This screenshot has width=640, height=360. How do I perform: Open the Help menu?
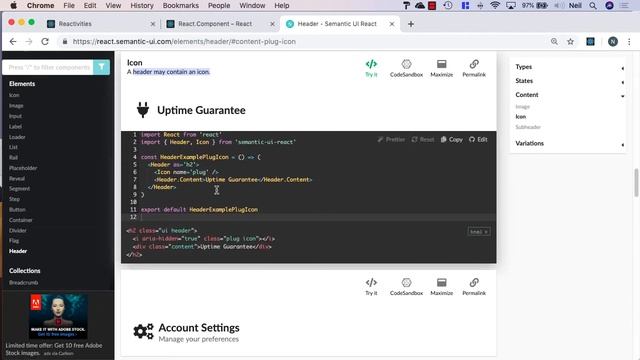click(282, 5)
